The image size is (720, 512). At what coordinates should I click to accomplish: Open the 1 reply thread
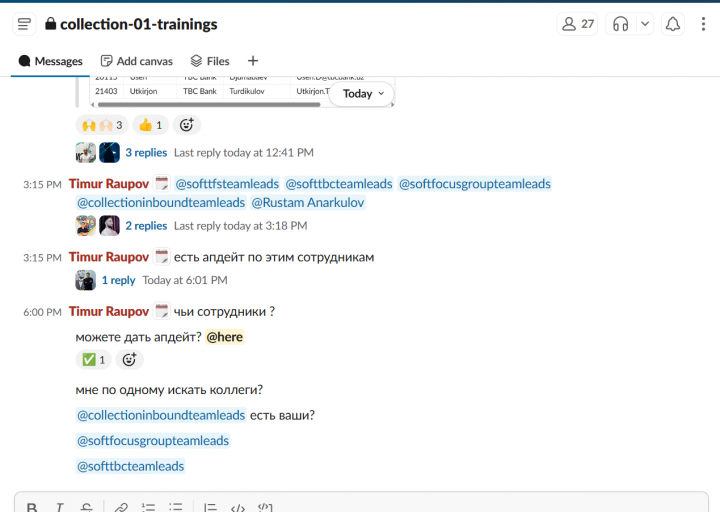(x=118, y=280)
